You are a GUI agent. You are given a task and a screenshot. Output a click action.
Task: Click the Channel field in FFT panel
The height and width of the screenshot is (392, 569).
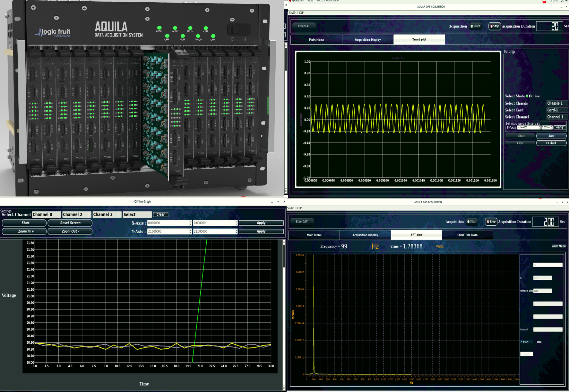[548, 329]
